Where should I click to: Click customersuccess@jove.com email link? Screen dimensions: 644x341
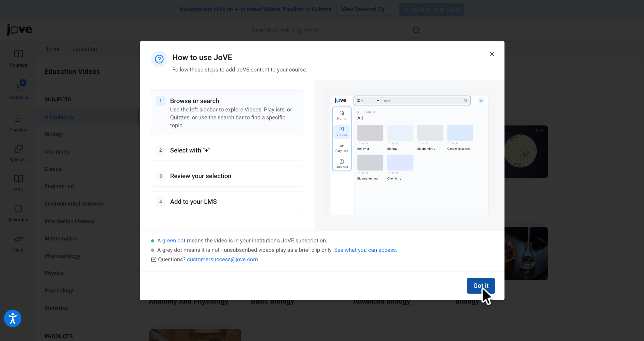click(222, 259)
